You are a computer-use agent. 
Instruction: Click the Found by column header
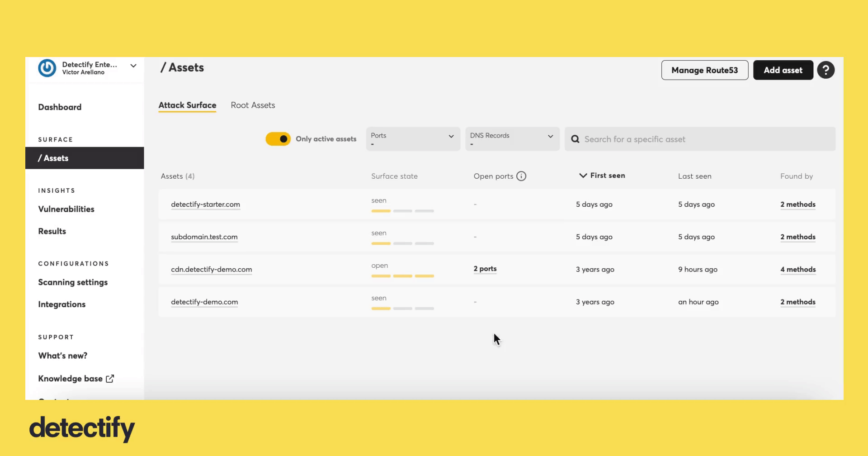[x=797, y=176]
